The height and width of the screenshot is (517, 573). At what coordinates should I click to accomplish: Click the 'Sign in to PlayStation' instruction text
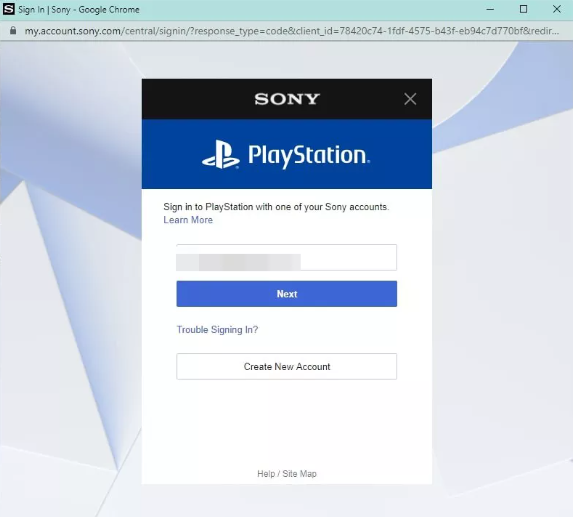[276, 207]
